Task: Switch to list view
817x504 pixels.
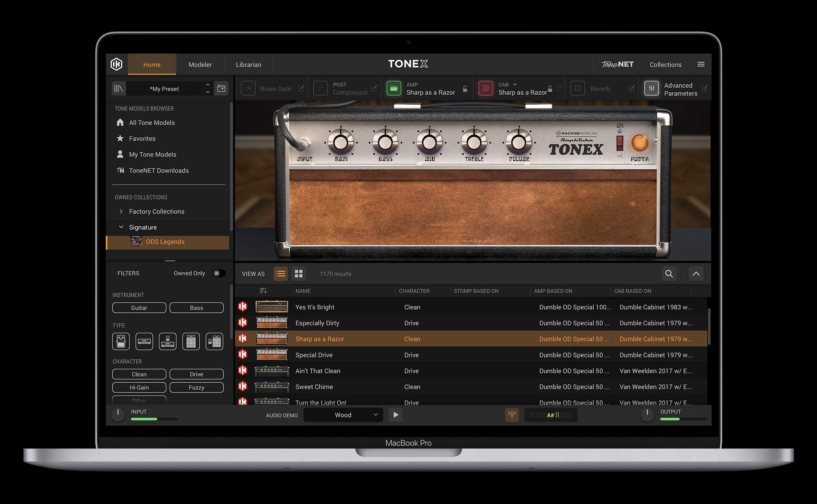Action: [281, 274]
